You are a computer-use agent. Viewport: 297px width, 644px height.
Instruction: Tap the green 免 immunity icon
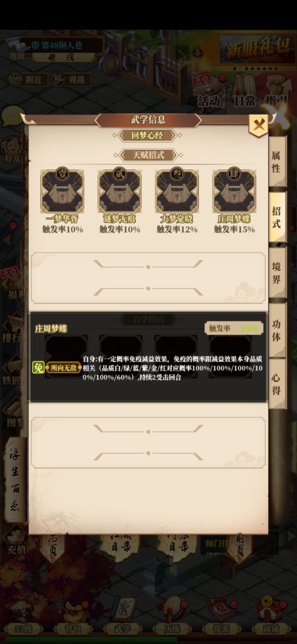coord(38,367)
